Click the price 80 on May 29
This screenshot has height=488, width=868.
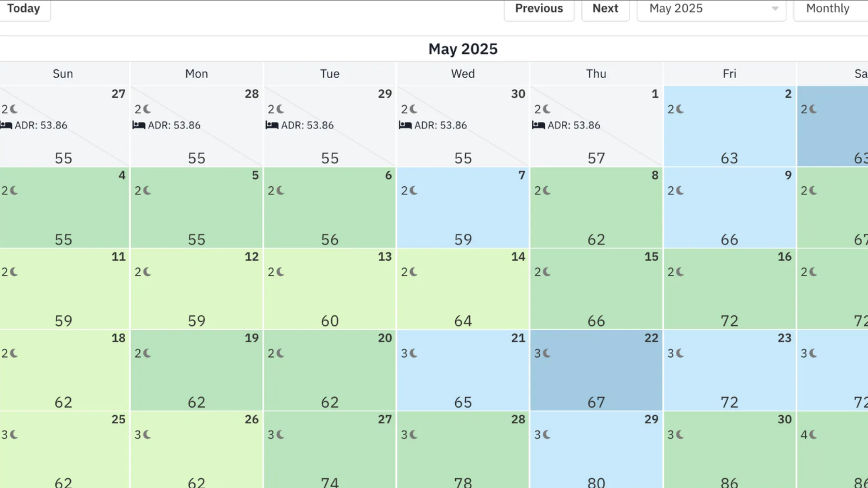596,483
